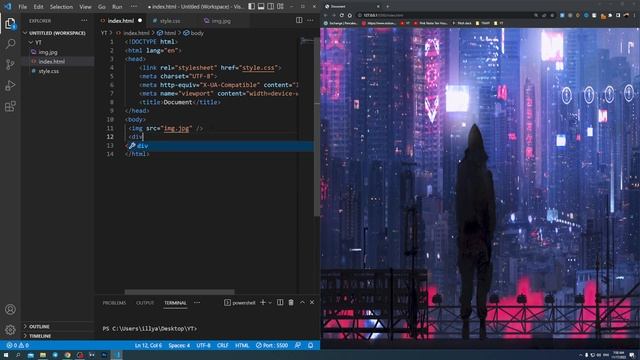
Task: Open the Manage gear icon
Action: (10, 329)
